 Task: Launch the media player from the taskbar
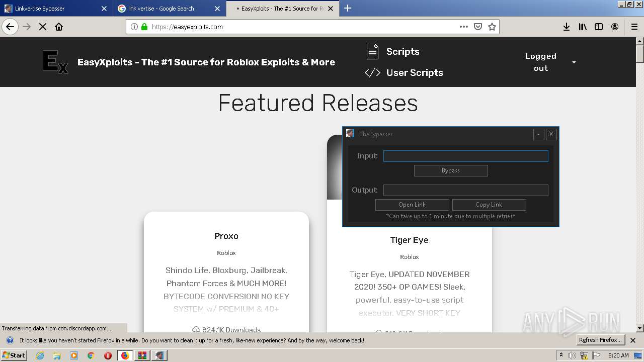click(74, 355)
